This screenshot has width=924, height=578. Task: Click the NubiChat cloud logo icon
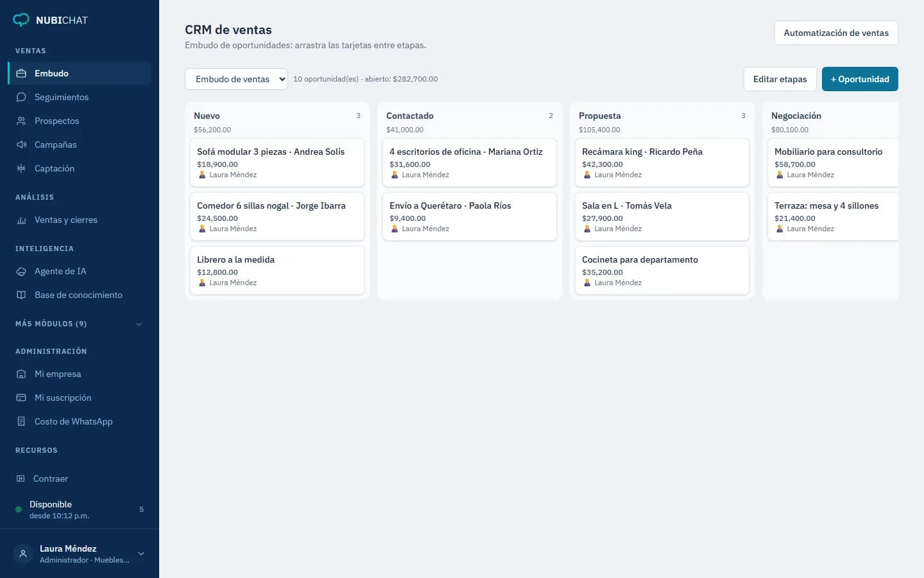pyautogui.click(x=21, y=20)
